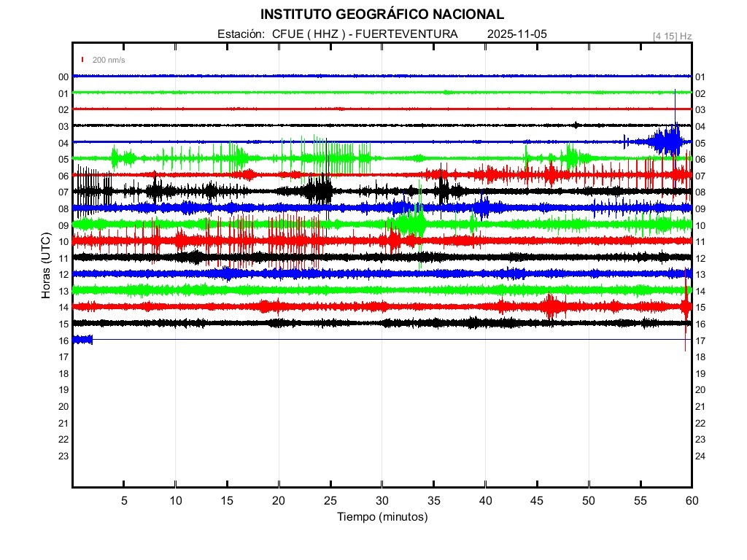This screenshot has width=747, height=560.
Task: Select the 12 label on right axis
Action: (700, 258)
